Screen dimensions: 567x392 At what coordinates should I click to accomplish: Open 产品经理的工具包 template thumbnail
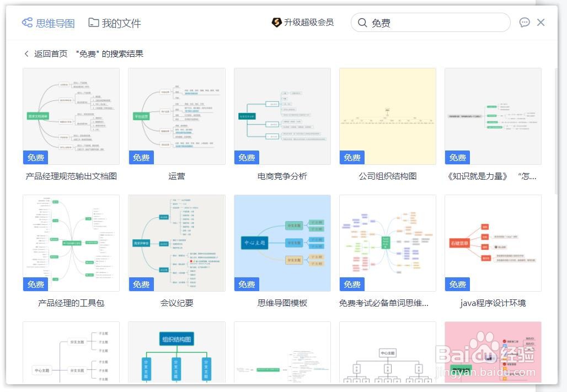pos(71,243)
